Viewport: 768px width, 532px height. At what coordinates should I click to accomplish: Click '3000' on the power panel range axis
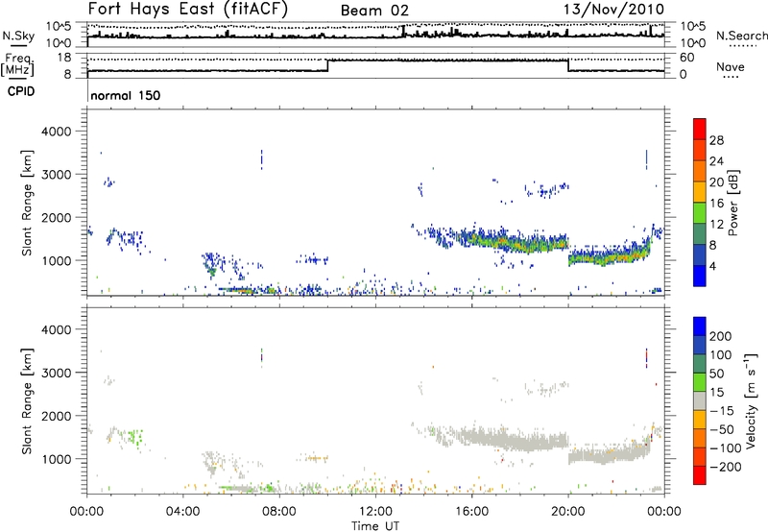[57, 175]
